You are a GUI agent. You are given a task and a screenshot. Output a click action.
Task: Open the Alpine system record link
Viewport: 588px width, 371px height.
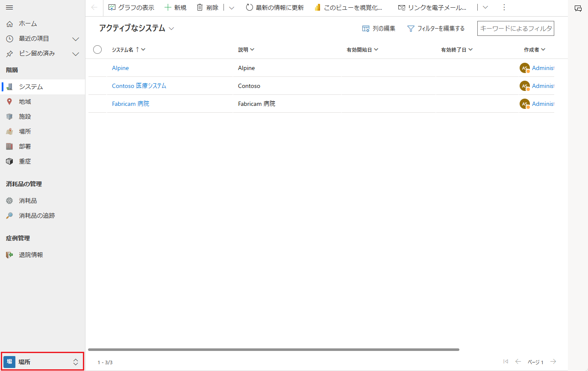click(121, 68)
